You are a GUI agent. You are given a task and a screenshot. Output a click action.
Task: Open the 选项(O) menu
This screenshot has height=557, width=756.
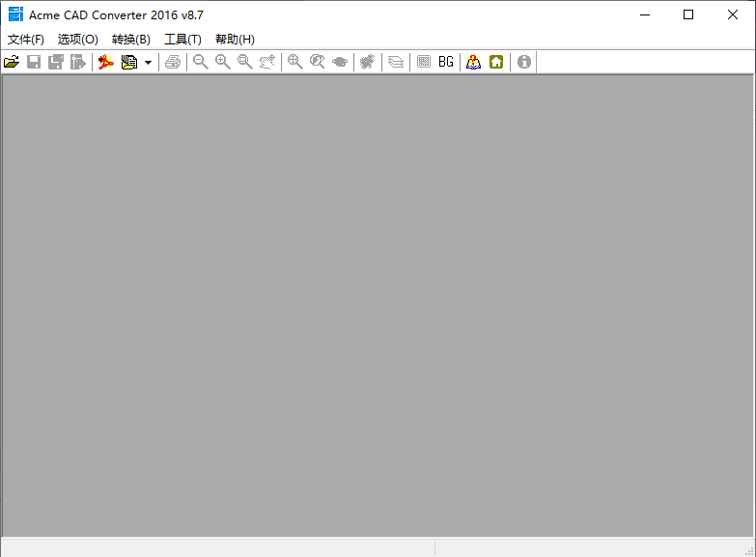click(x=78, y=40)
